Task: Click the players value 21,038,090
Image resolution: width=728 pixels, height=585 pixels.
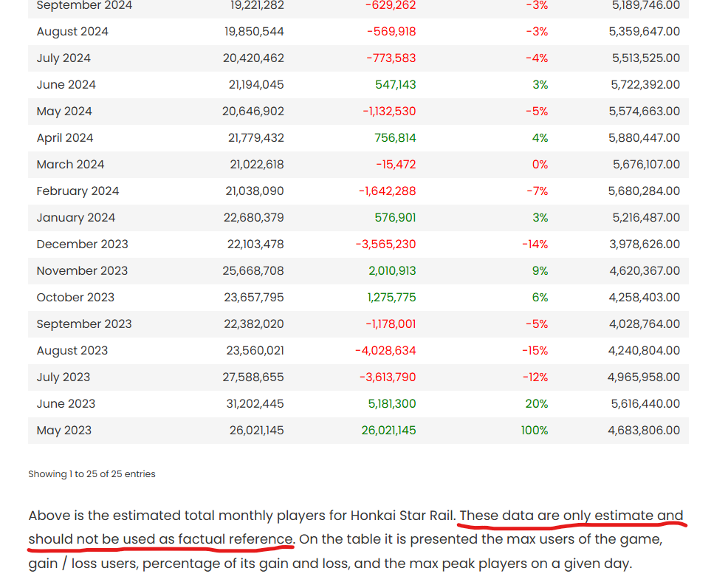Action: pyautogui.click(x=255, y=191)
